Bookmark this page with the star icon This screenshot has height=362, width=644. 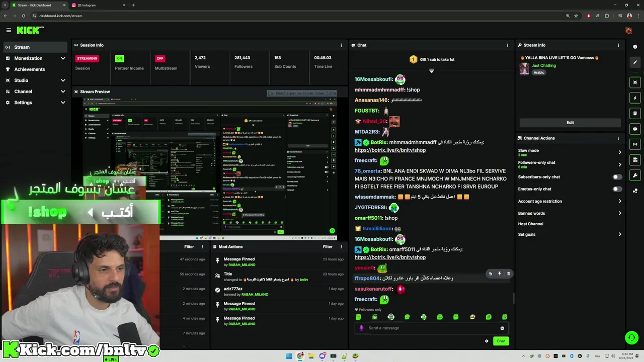[577, 16]
